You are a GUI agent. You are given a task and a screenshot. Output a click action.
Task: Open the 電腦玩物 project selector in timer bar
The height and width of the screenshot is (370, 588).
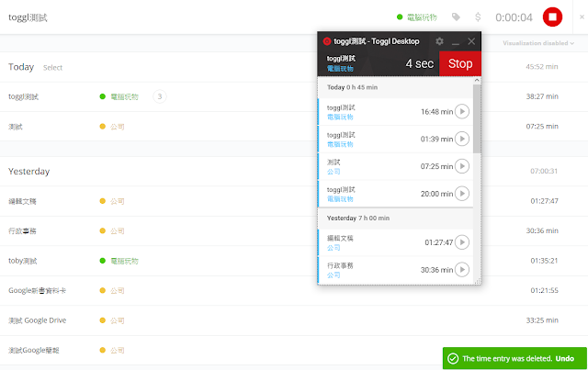coord(417,17)
